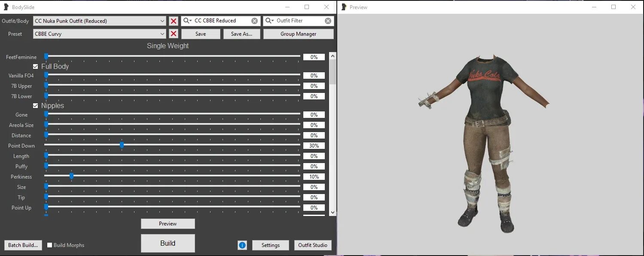The image size is (644, 256).
Task: Clear the CC CBBE Reduced group filter
Action: (255, 21)
